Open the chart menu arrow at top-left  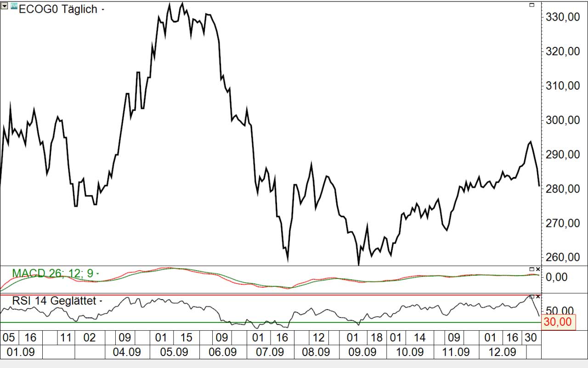coord(5,6)
